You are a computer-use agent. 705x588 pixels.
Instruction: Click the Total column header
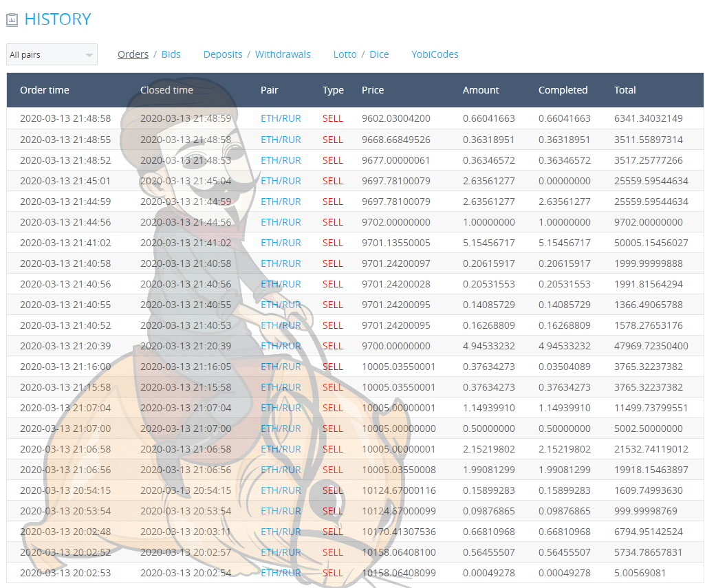coord(625,90)
